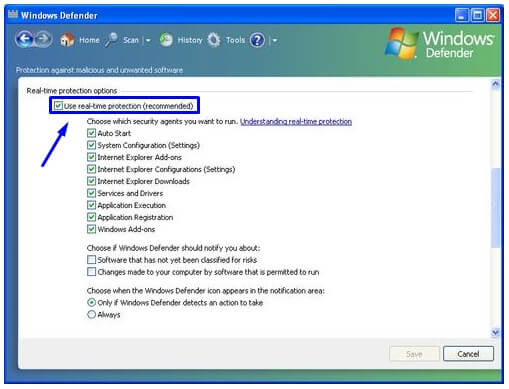509x389 pixels.
Task: Click 'Choose when the Windows Defender icon appears' text
Action: pyautogui.click(x=206, y=291)
